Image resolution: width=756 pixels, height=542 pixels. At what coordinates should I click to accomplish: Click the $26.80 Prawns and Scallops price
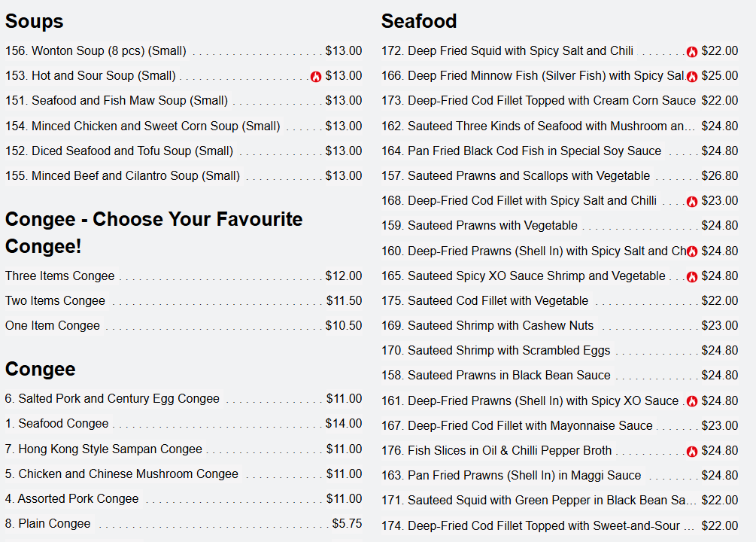click(x=719, y=175)
